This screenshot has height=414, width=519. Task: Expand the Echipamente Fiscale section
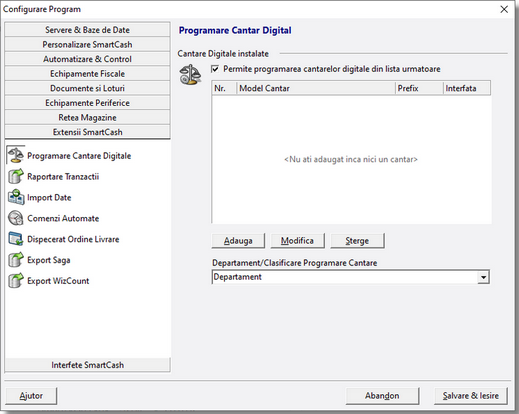point(87,74)
